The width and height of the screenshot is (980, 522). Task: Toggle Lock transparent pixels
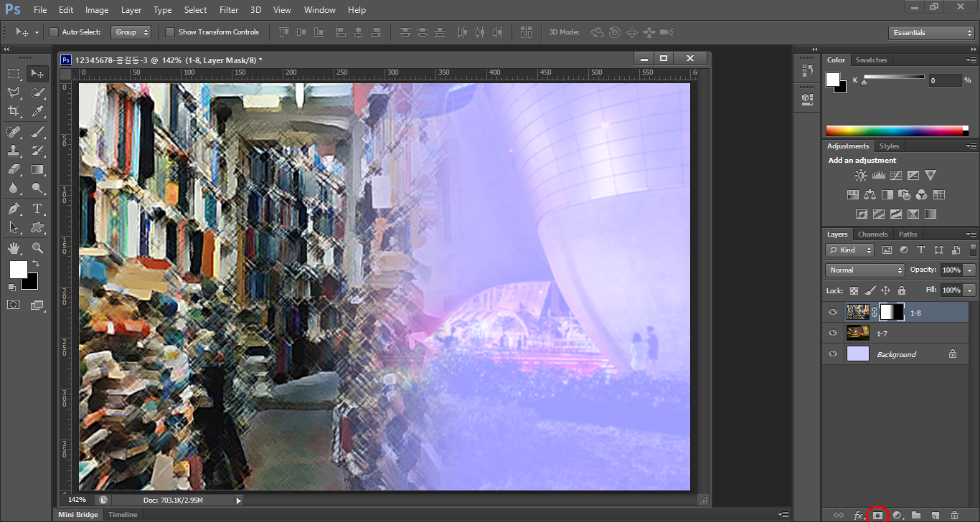[x=854, y=290]
